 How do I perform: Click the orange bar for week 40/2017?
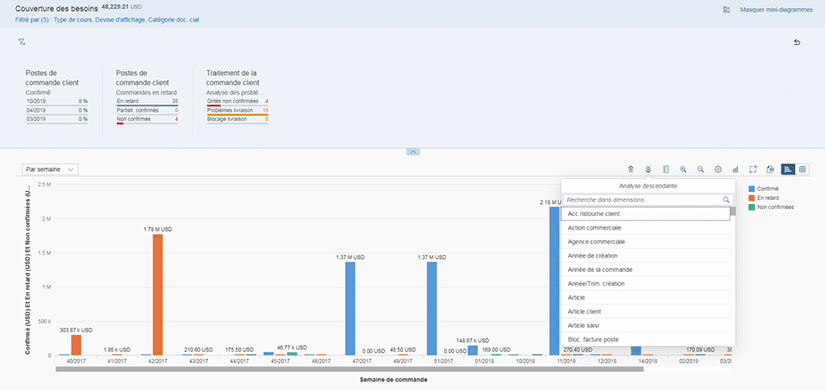[76, 345]
